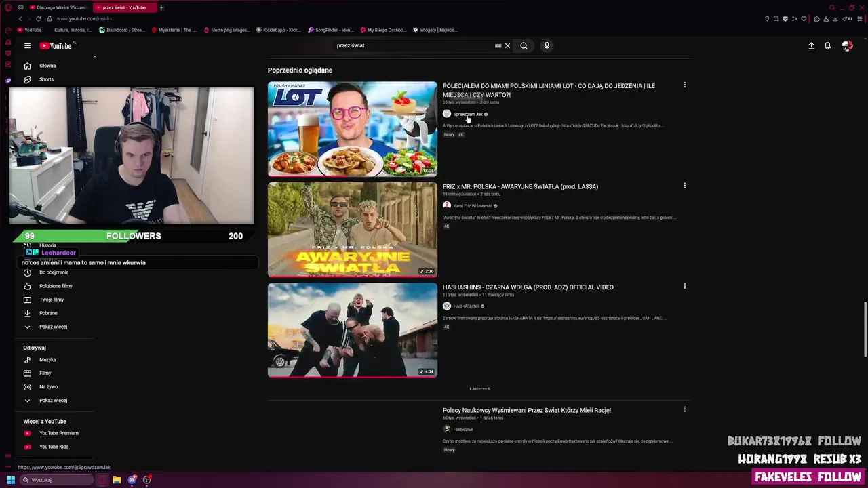This screenshot has height=488, width=868.
Task: Open the Windows Start menu
Action: pos(11,480)
